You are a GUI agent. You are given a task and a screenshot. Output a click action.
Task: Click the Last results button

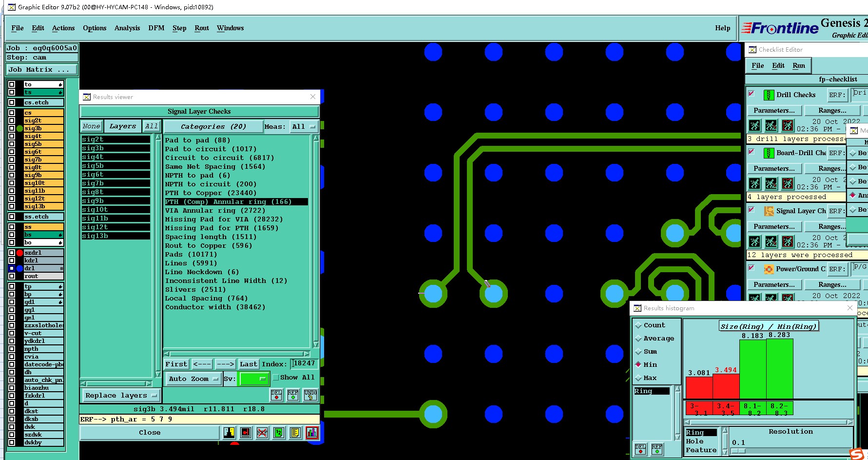click(249, 364)
